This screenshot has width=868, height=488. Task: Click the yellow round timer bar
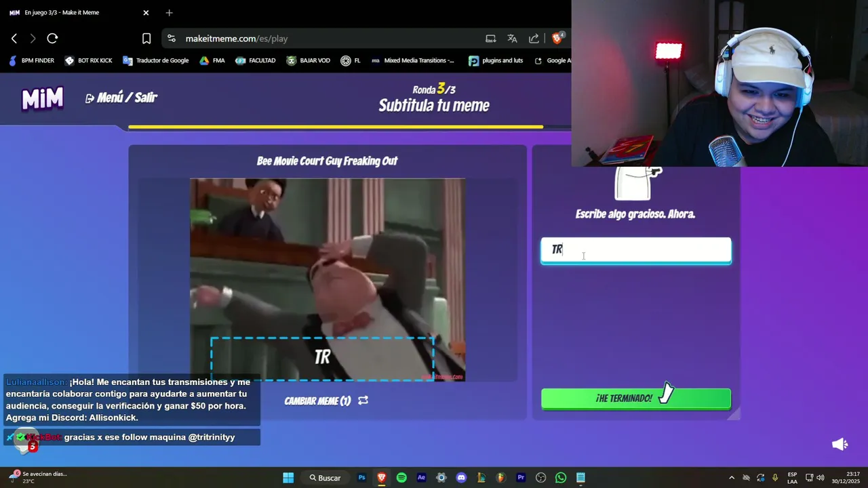point(336,127)
